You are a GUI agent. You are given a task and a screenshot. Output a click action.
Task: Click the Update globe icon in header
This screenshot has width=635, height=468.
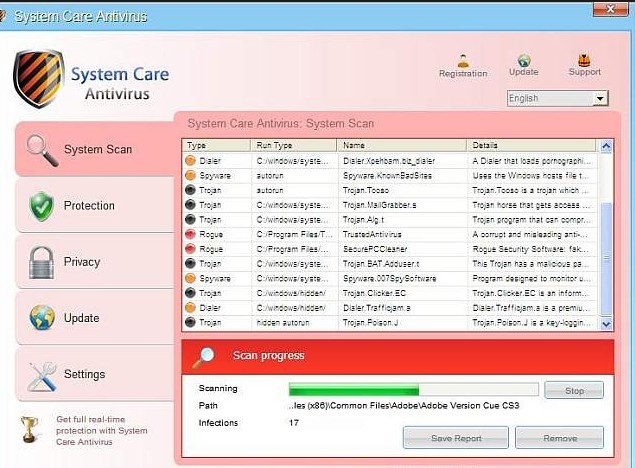point(524,60)
